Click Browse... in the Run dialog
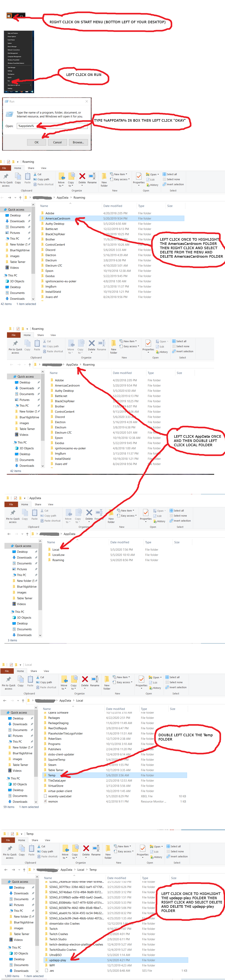Screen dimensions: 225x980 (x=78, y=142)
